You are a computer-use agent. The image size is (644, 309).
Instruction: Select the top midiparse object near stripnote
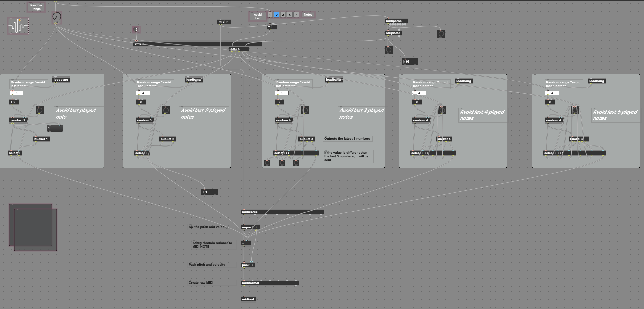397,21
